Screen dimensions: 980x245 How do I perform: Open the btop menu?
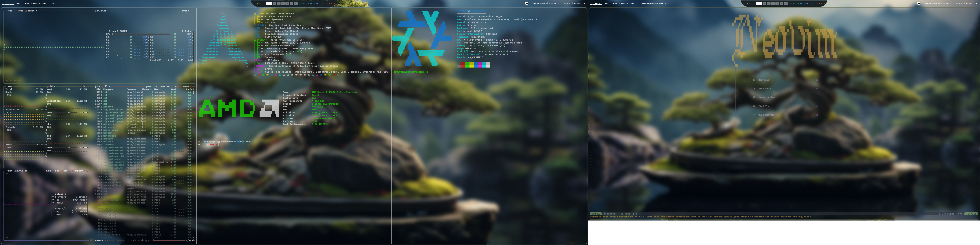coord(21,11)
